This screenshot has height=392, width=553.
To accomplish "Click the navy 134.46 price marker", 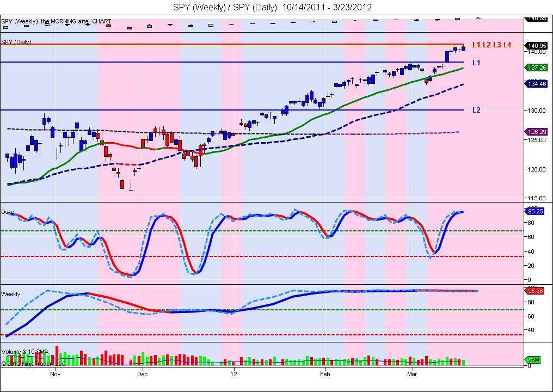I will (536, 84).
